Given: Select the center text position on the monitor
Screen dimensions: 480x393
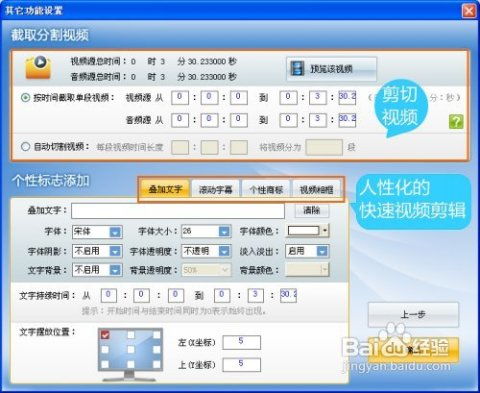Looking at the screenshot, I should pos(131,349).
